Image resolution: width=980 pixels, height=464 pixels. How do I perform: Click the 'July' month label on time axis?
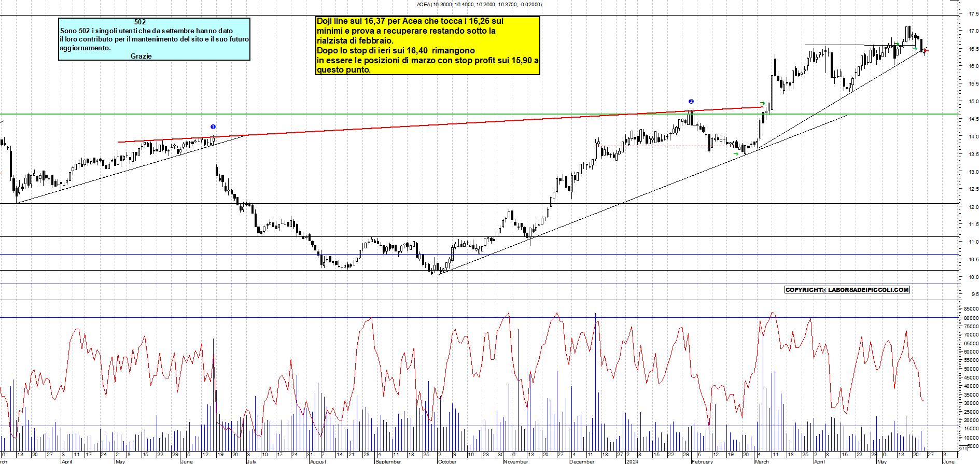point(251,461)
